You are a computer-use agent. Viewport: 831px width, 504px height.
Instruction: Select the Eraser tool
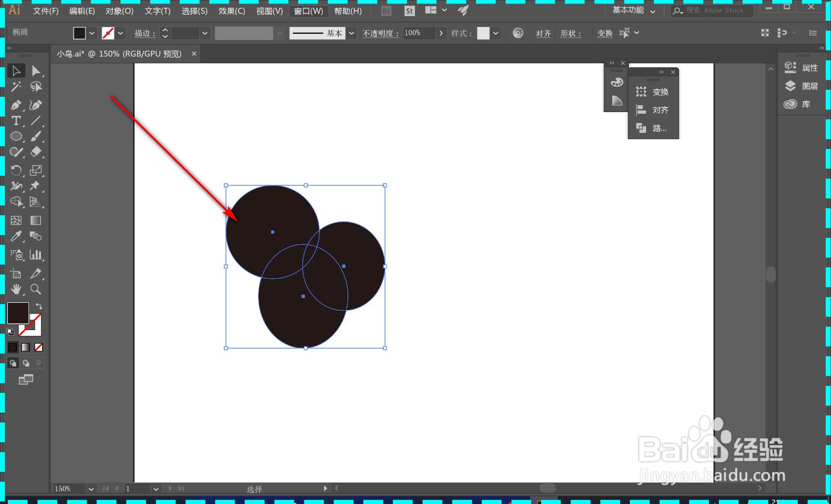pos(36,152)
